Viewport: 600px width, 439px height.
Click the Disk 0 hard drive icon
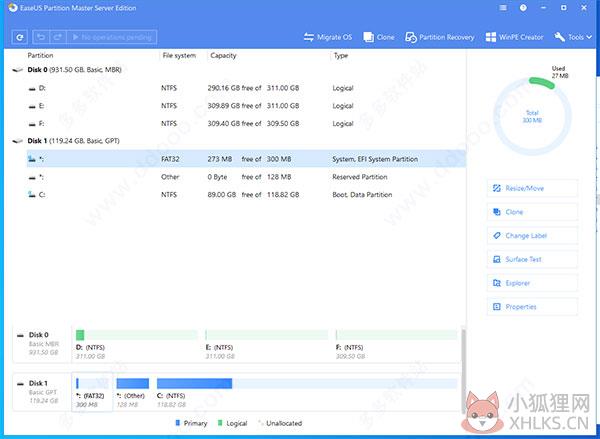(18, 70)
